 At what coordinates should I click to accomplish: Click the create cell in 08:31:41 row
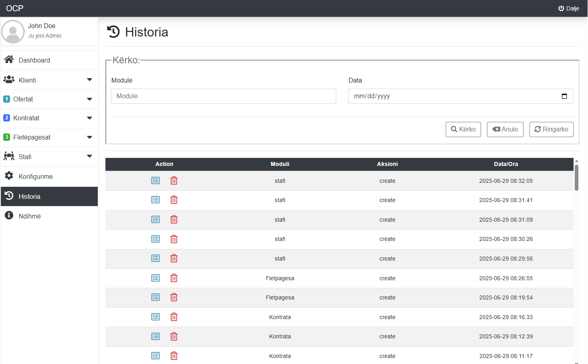point(388,200)
